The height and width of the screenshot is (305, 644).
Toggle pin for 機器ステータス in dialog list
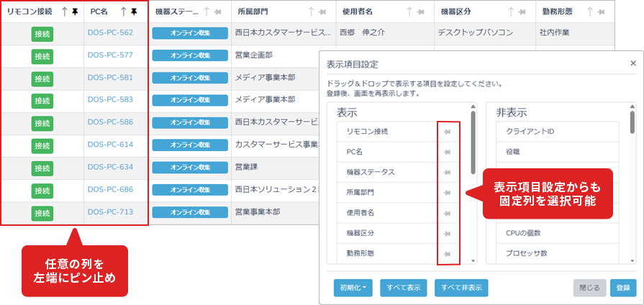(x=448, y=173)
